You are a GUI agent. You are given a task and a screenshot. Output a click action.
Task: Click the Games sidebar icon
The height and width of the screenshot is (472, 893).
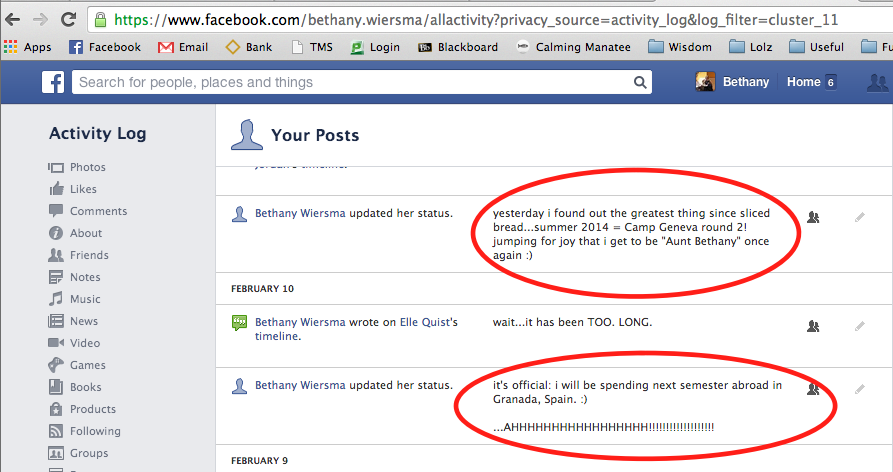pos(56,365)
